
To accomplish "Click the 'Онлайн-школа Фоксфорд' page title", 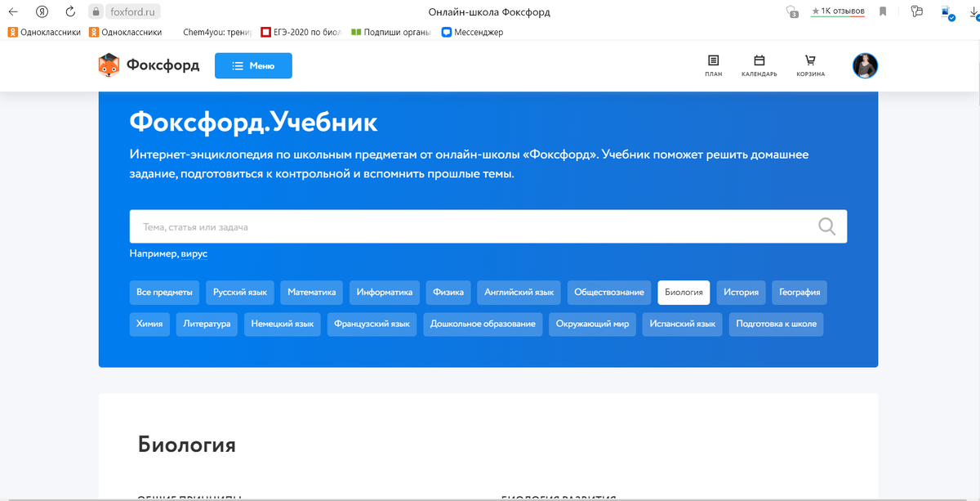I will coord(489,12).
